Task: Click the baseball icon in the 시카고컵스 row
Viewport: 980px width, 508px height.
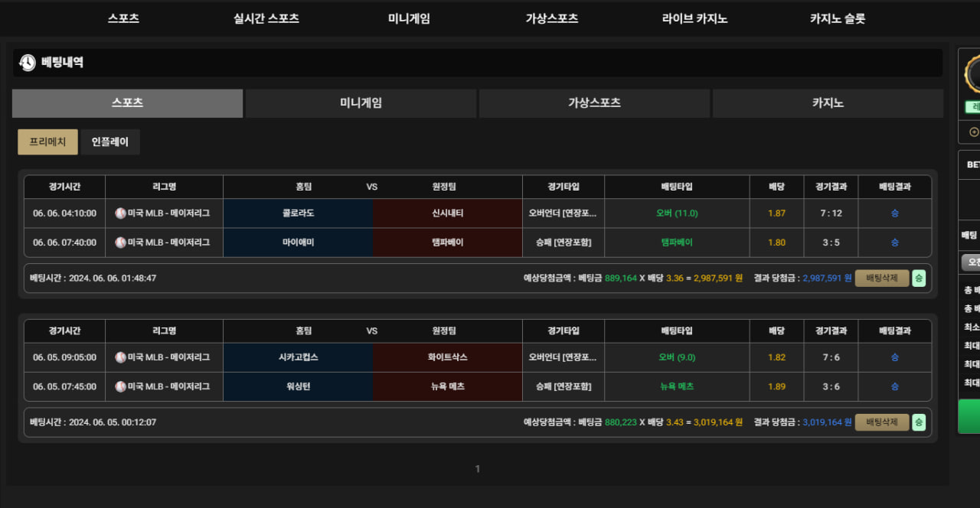Action: tap(120, 357)
